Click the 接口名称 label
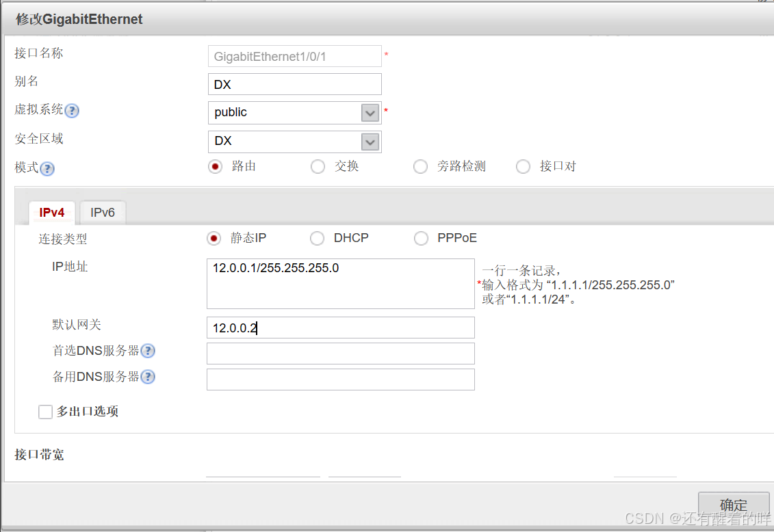774x532 pixels. tap(39, 53)
